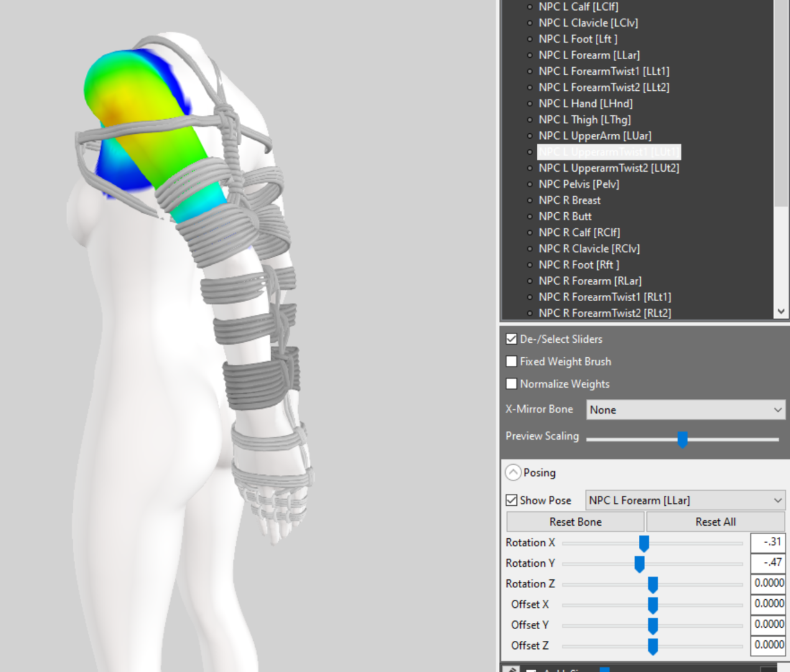Focus Offset X value field
This screenshot has height=672, width=790.
tap(768, 604)
